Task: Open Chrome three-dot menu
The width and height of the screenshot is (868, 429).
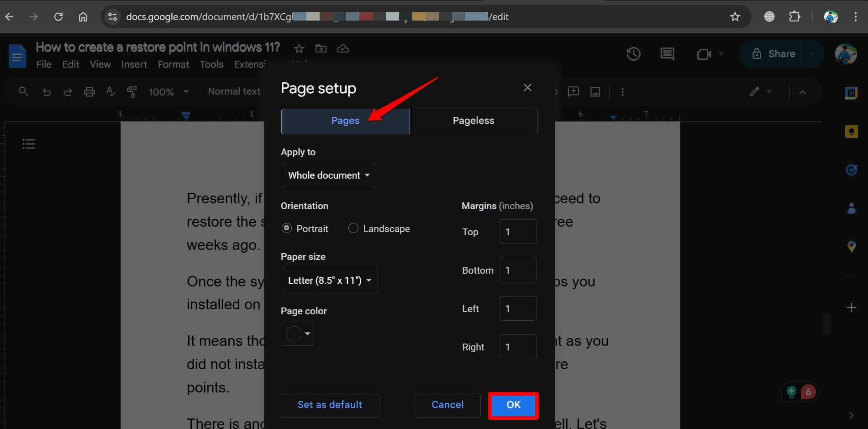Action: pos(855,17)
